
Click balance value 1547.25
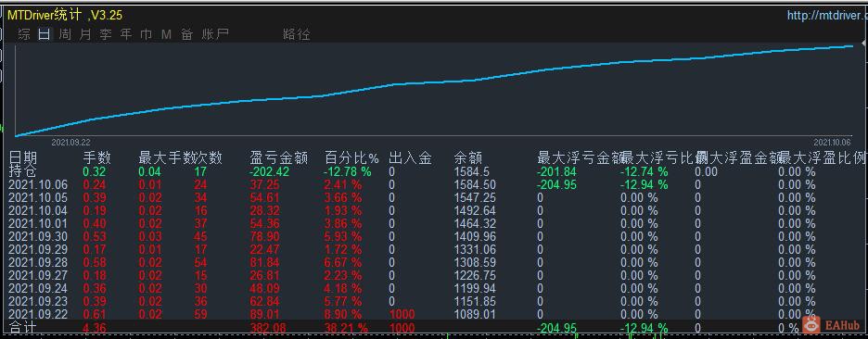pos(475,198)
